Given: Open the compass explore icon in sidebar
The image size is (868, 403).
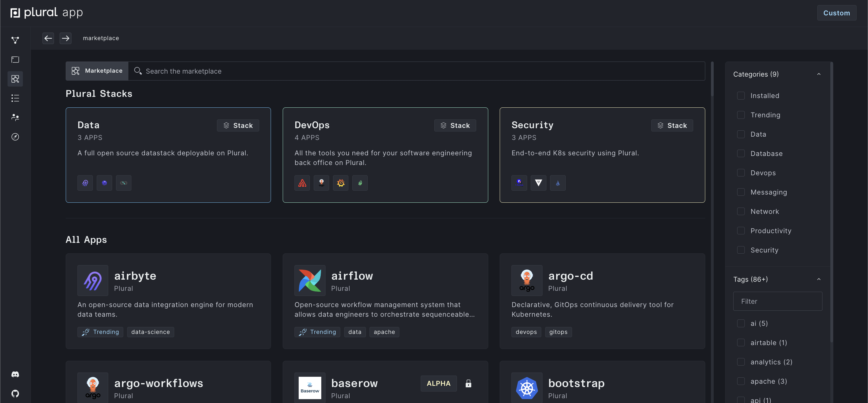Looking at the screenshot, I should click(x=15, y=137).
